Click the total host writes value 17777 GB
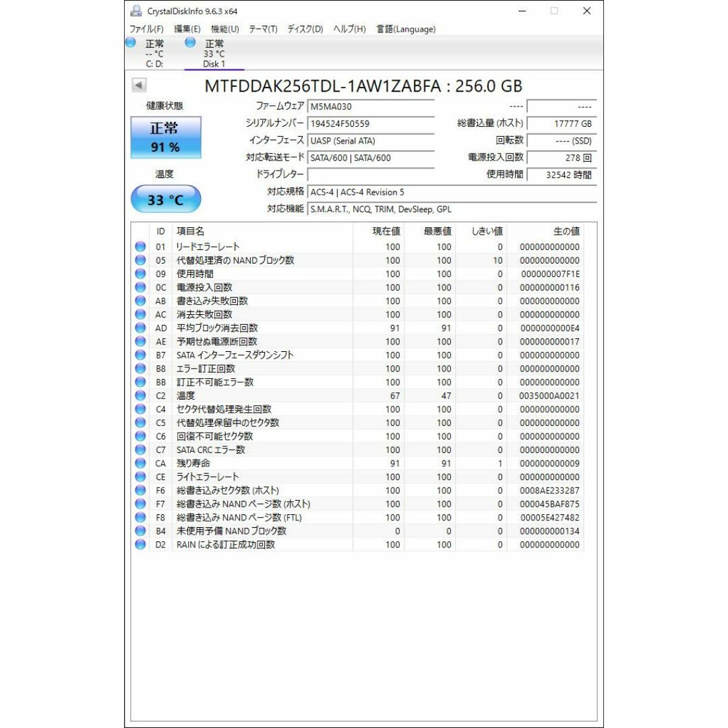 point(562,123)
